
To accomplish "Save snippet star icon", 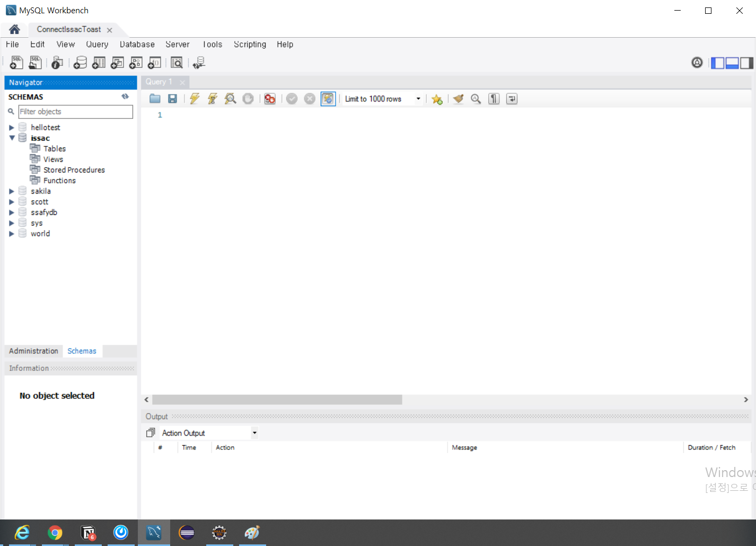I will click(437, 99).
